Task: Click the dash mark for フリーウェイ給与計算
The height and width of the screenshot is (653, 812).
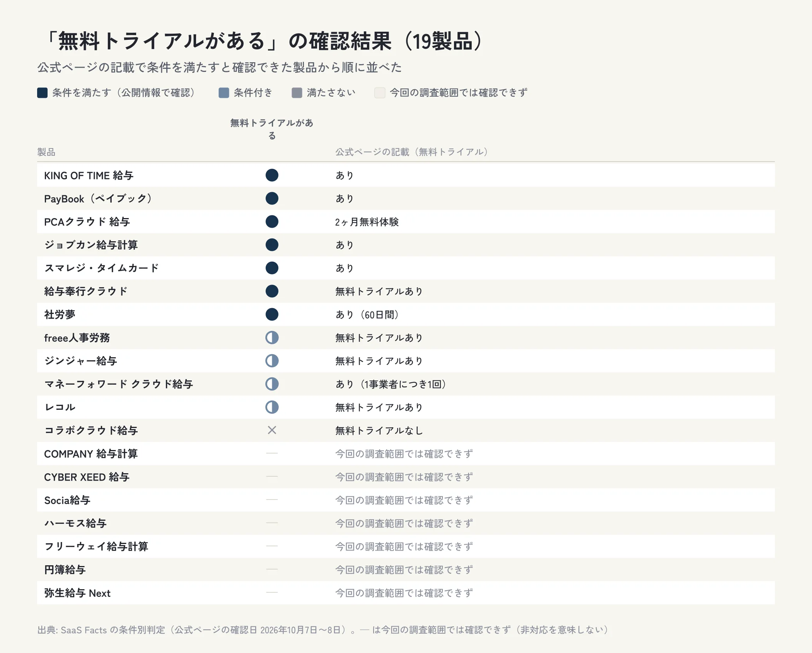Action: click(272, 546)
